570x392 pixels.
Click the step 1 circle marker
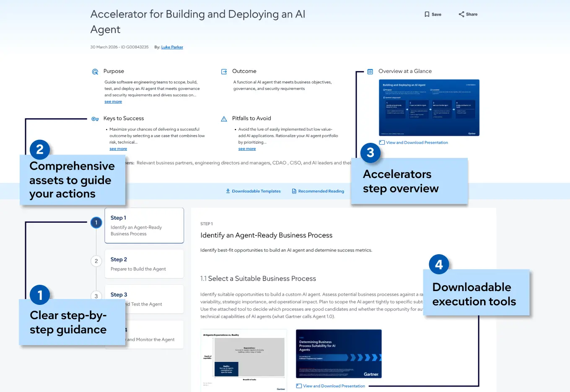click(x=96, y=223)
